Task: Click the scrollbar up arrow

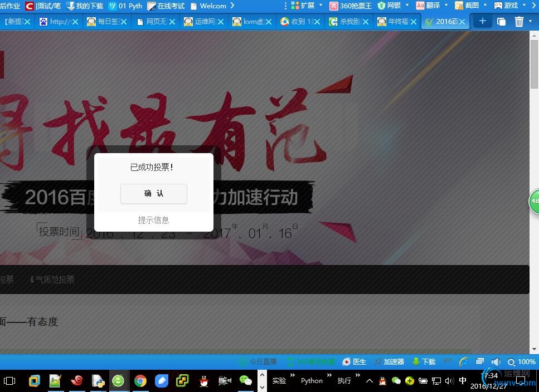Action: 534,35
